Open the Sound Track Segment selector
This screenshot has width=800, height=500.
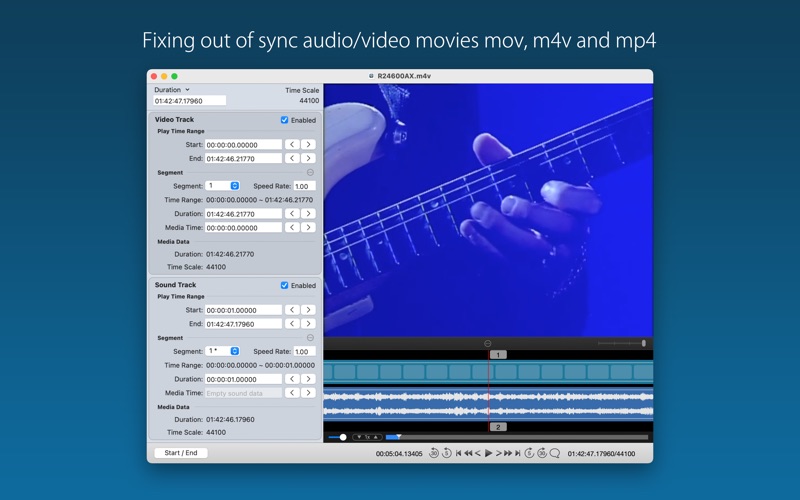click(222, 351)
